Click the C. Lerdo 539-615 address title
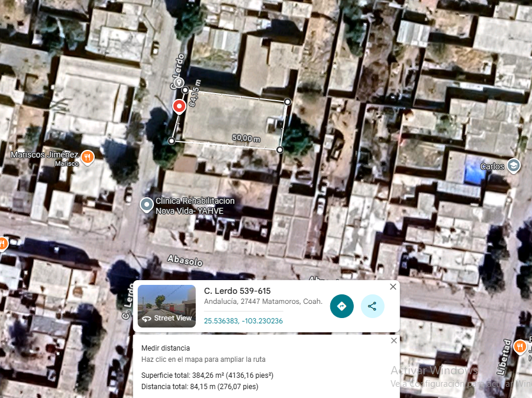Viewport: 532px width, 398px height. (x=237, y=291)
